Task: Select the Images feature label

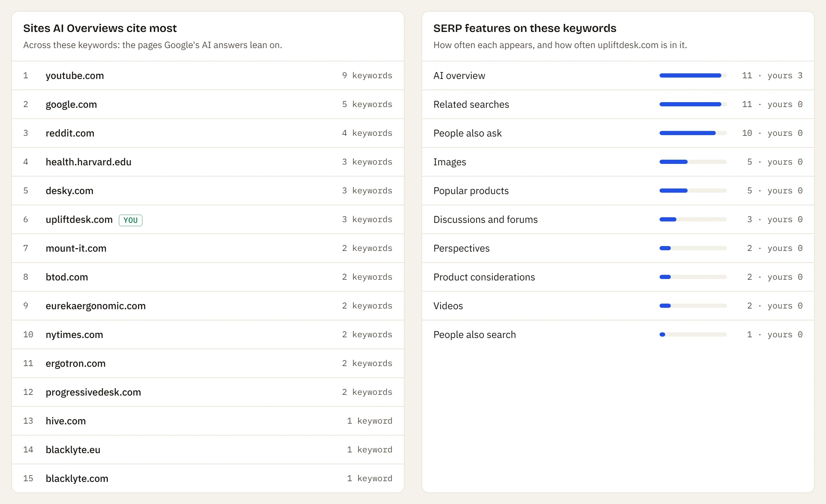Action: pyautogui.click(x=450, y=162)
